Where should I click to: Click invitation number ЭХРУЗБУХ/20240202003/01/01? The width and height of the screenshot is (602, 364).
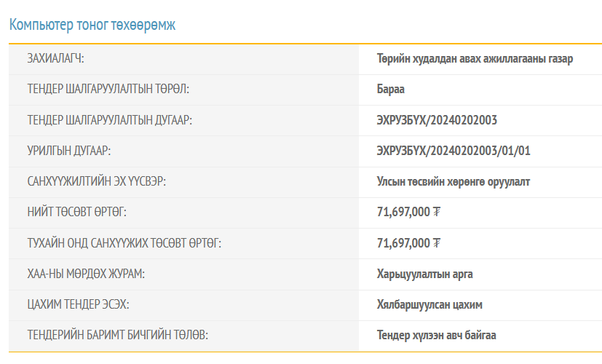tap(454, 151)
